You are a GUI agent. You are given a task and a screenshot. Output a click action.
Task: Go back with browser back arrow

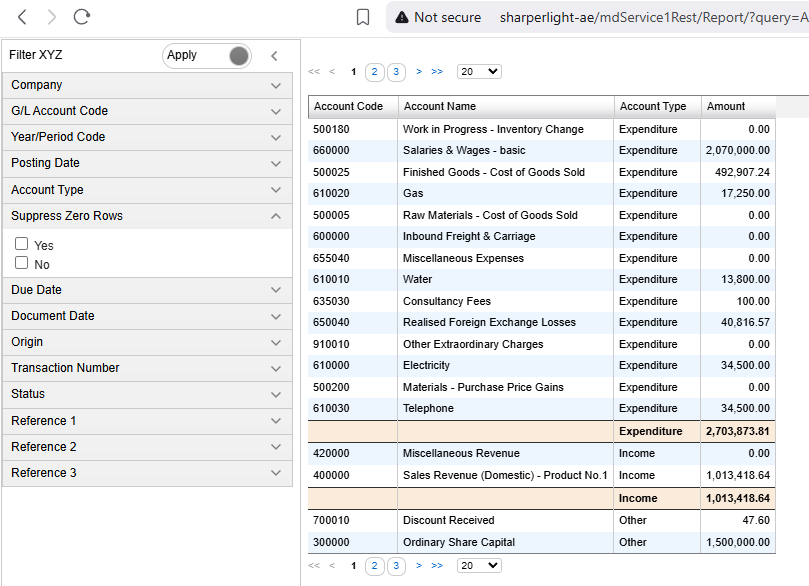click(22, 17)
